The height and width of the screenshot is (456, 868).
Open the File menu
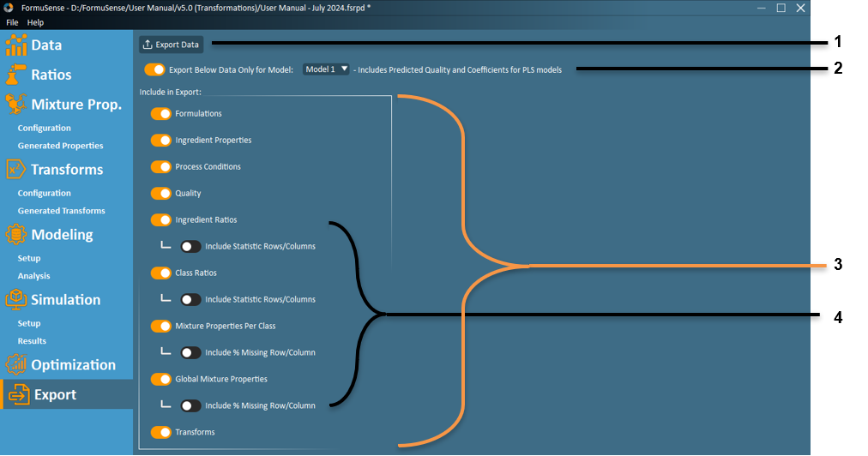(x=12, y=22)
